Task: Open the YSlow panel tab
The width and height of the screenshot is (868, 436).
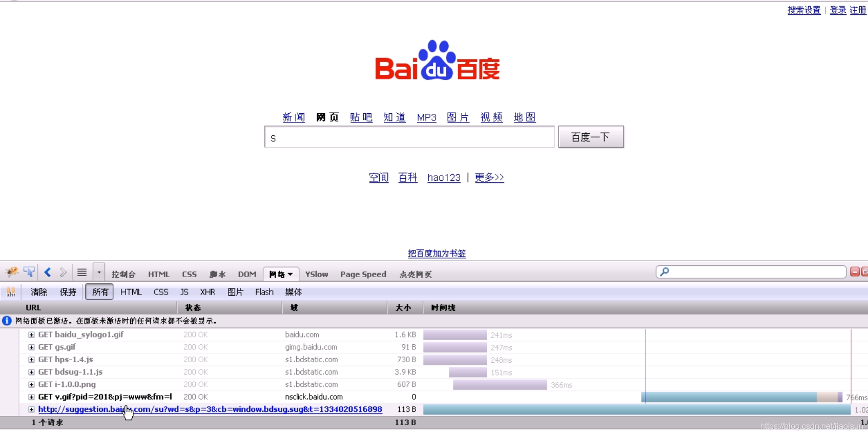Action: pos(317,274)
